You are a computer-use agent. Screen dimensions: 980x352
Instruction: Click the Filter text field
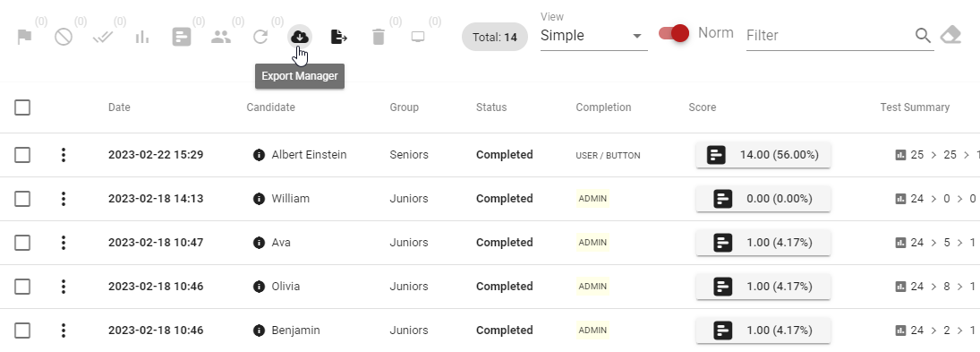829,36
